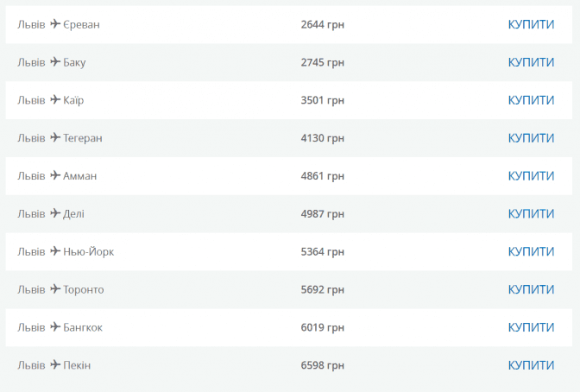Purchase the flight to Каїр
580x392 pixels.
click(531, 100)
